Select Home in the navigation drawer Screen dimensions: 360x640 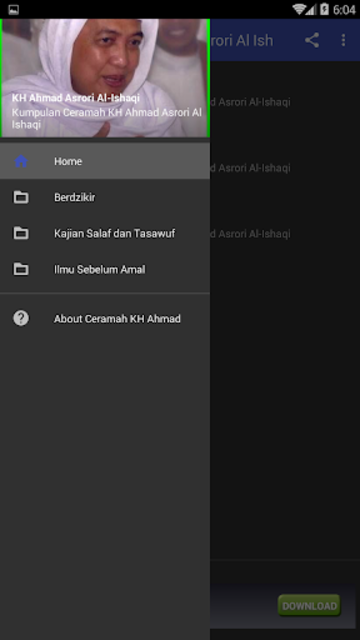(x=105, y=161)
